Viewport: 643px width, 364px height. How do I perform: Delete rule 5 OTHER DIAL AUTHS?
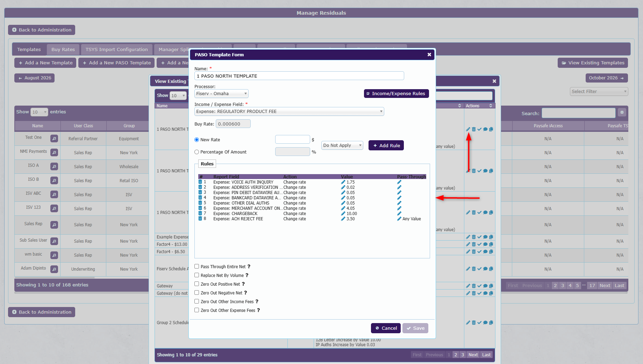(x=200, y=203)
